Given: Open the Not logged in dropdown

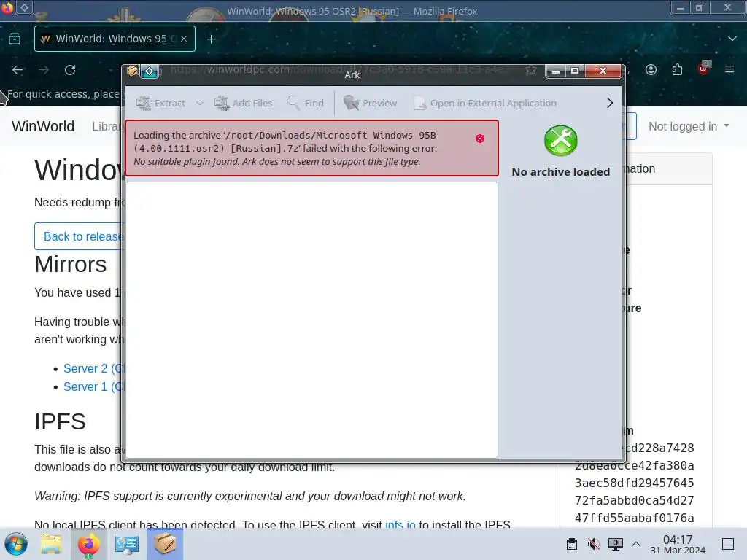Looking at the screenshot, I should pyautogui.click(x=689, y=126).
